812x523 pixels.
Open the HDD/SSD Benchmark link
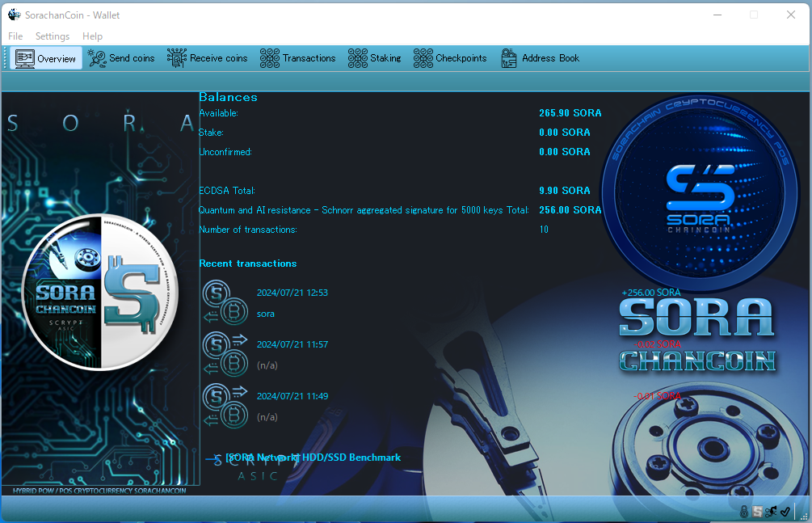(x=313, y=458)
